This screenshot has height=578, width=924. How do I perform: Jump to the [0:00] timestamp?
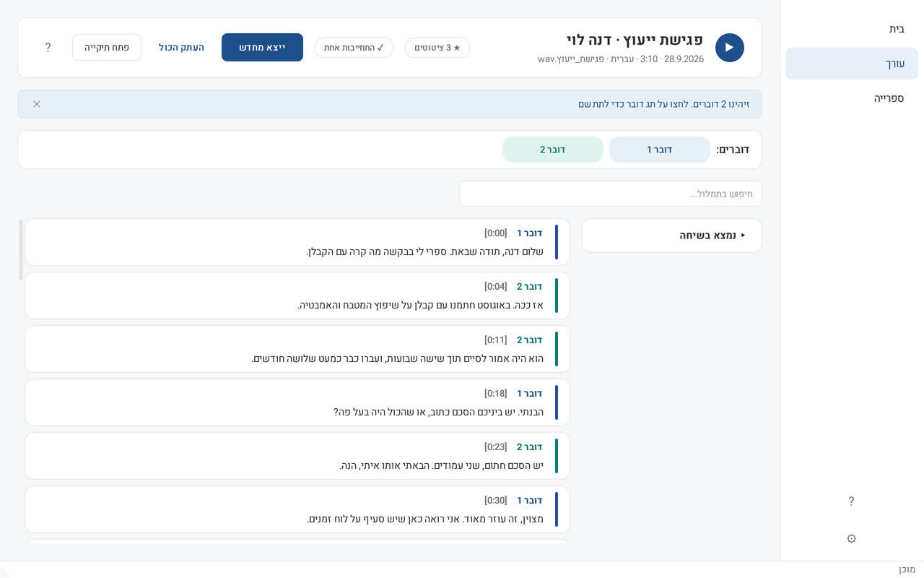pyautogui.click(x=496, y=233)
